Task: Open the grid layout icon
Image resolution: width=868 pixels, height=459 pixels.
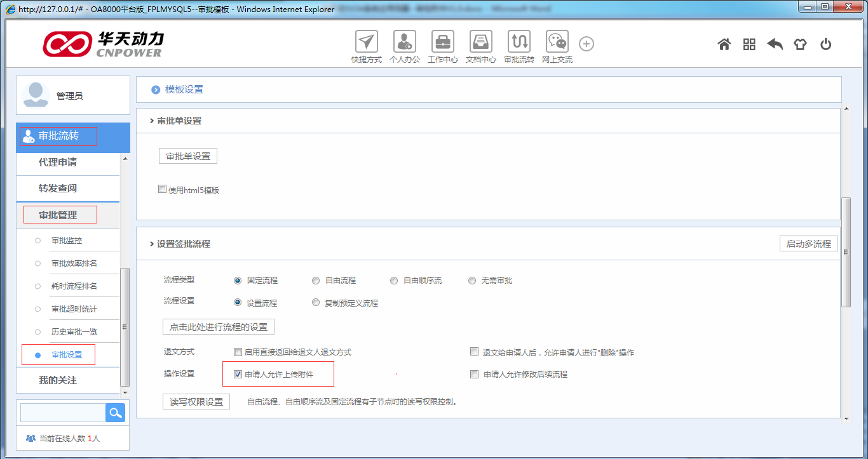Action: click(x=749, y=44)
